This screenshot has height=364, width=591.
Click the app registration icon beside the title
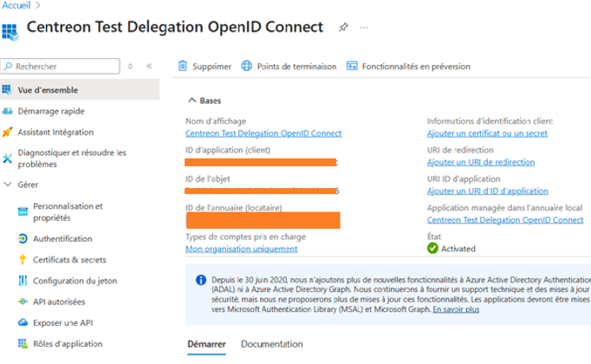click(x=10, y=32)
